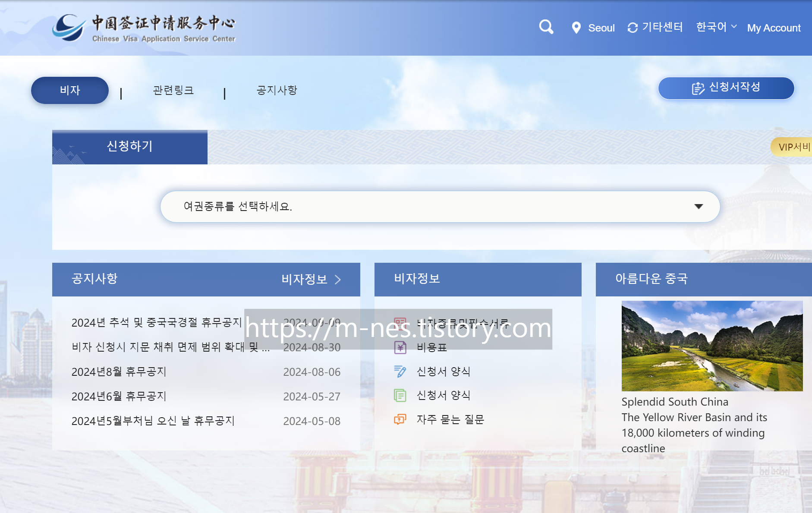Click the chevron next to 비자정보 header
Viewport: 812px width, 513px height.
(x=338, y=280)
